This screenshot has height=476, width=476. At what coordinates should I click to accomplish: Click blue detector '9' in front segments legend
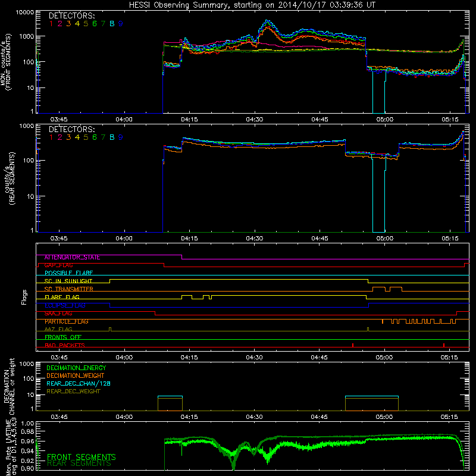click(121, 24)
